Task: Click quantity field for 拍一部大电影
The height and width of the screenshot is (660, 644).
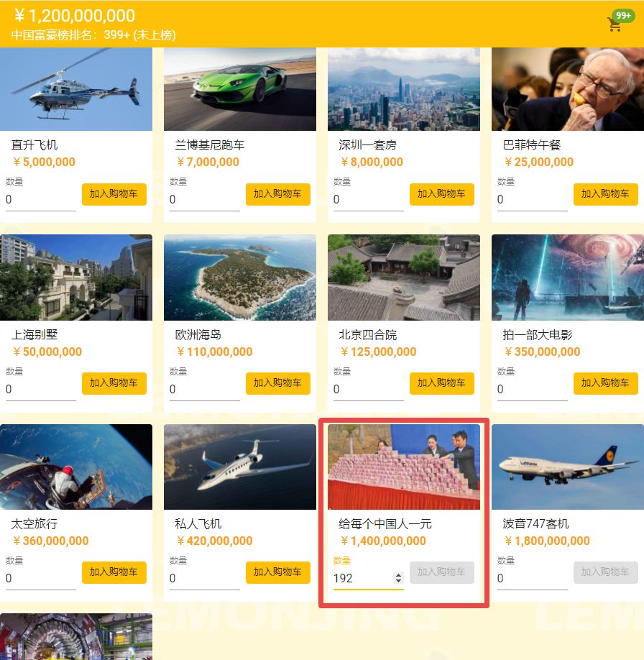Action: point(532,390)
